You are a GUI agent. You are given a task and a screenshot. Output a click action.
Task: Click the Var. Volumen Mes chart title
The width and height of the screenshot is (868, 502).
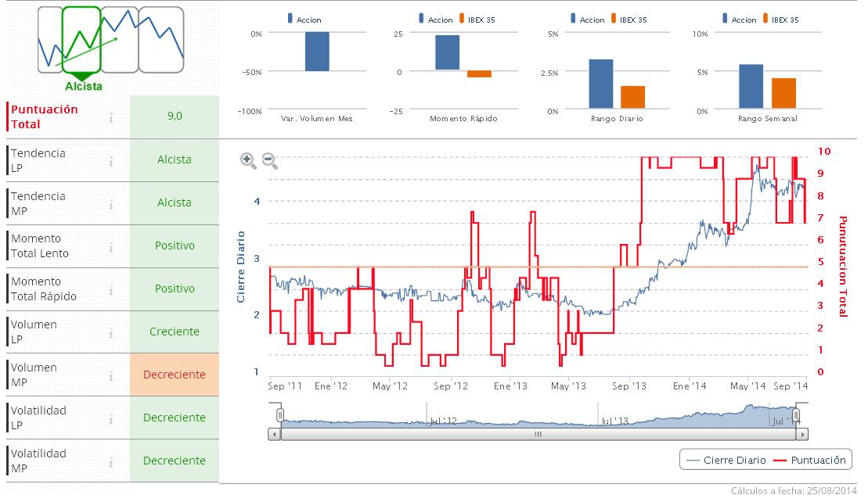pos(317,119)
